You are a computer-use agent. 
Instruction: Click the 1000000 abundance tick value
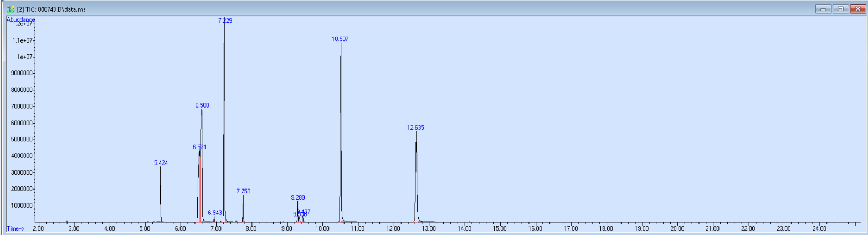23,206
